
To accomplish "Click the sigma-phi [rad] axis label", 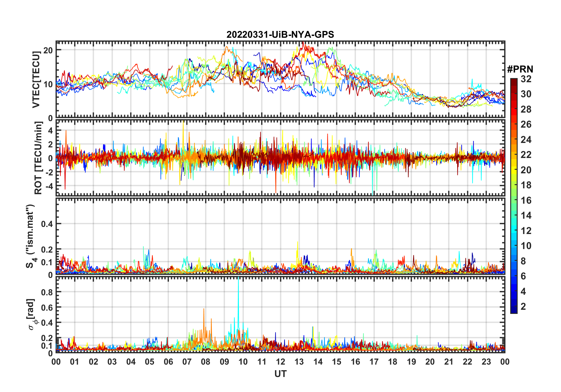I will (32, 314).
